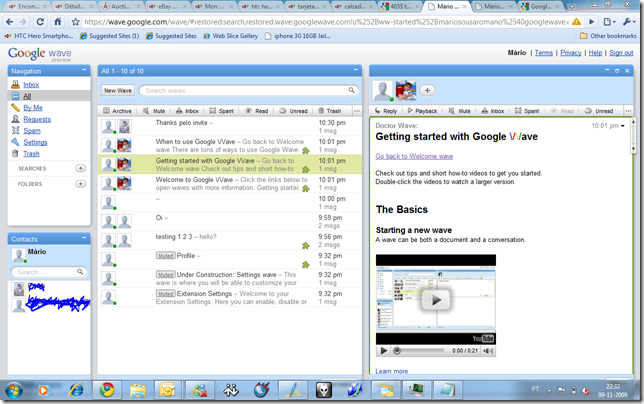Mark open wave Unread in wave toolbar
This screenshot has width=644, height=404.
point(599,111)
